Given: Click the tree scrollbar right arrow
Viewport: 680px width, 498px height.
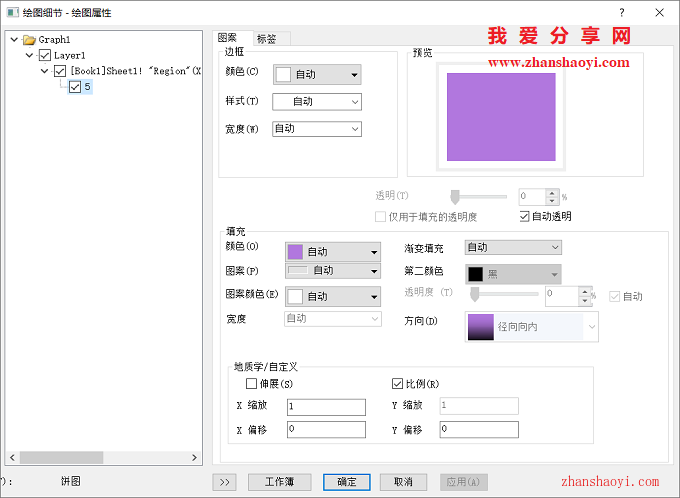Looking at the screenshot, I should [194, 458].
